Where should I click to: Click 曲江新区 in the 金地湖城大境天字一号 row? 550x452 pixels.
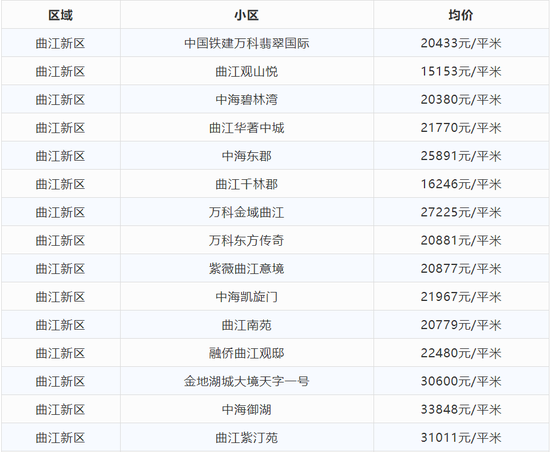tap(60, 381)
